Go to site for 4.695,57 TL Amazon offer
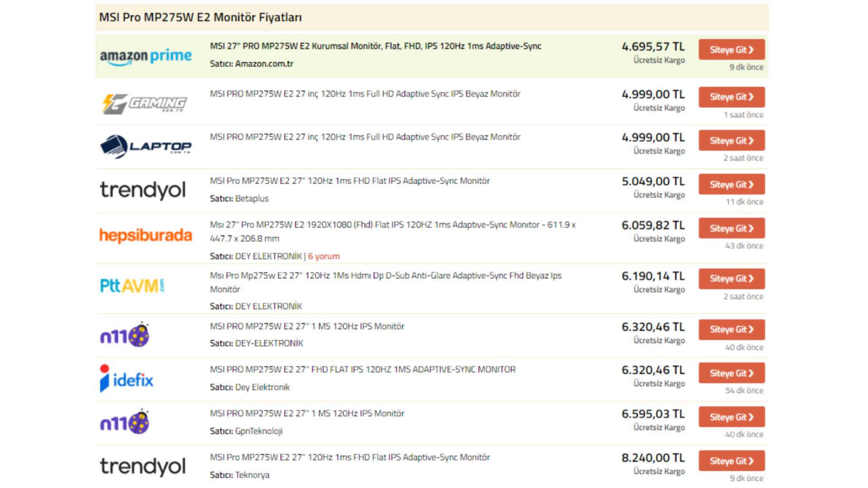The width and height of the screenshot is (868, 488). pos(731,50)
